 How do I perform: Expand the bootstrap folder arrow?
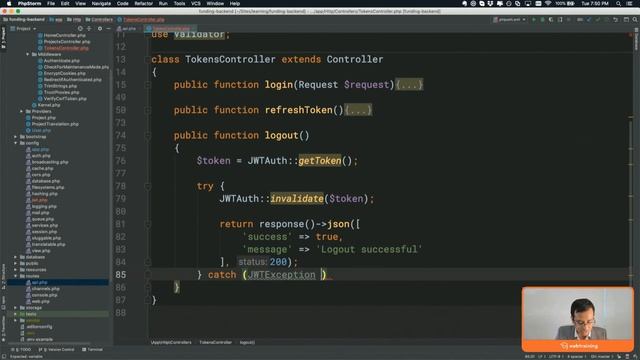pyautogui.click(x=16, y=137)
